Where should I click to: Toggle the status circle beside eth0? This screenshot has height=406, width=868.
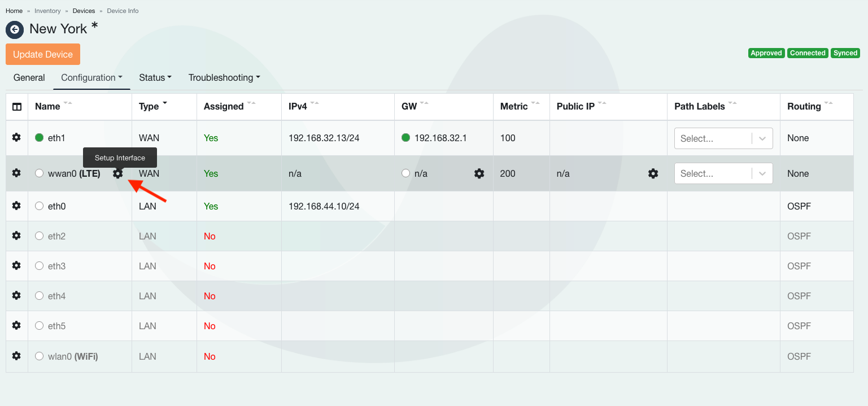(x=40, y=206)
